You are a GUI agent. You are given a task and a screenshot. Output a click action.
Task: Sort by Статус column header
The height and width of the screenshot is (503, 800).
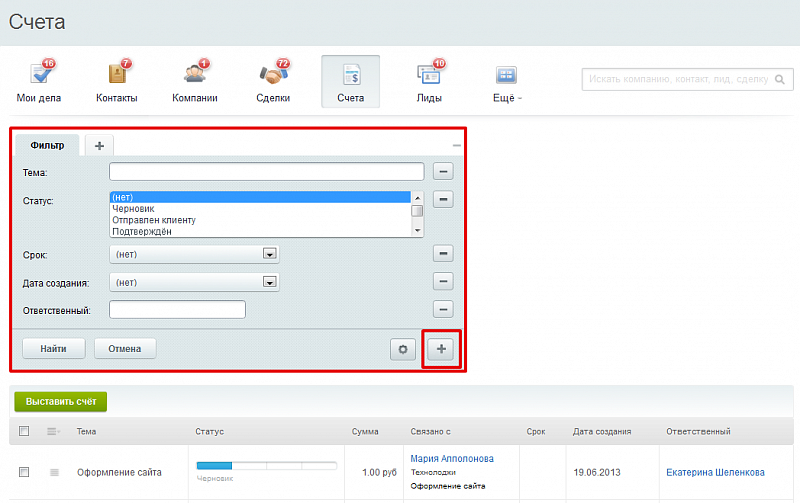pos(209,432)
